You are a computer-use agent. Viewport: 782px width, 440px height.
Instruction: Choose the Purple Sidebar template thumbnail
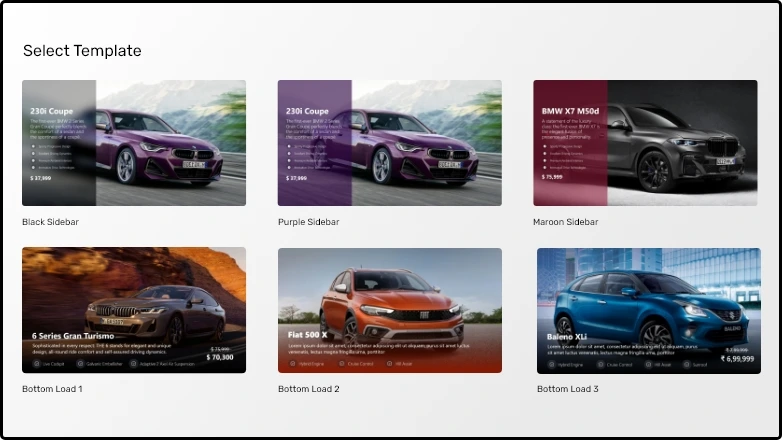(x=390, y=143)
